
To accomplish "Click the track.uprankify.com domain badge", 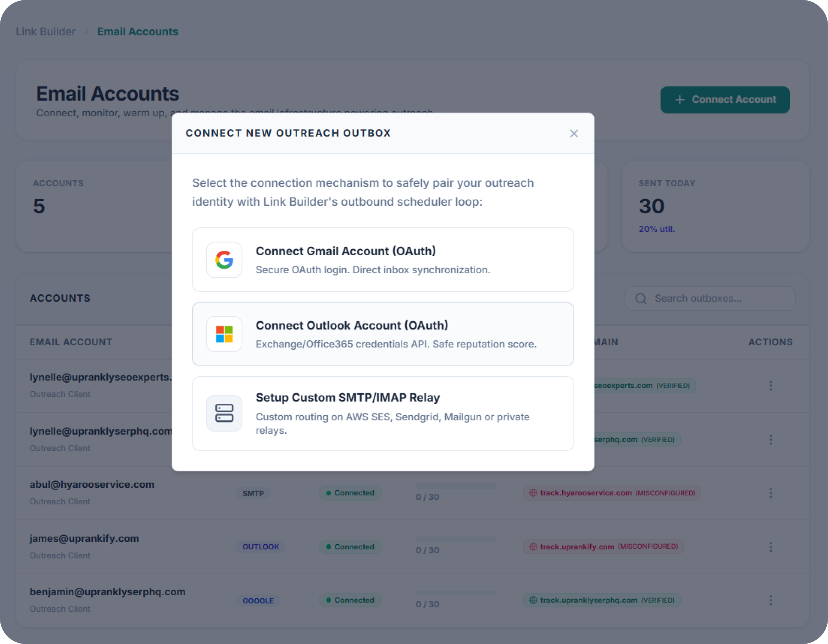I will tap(603, 547).
